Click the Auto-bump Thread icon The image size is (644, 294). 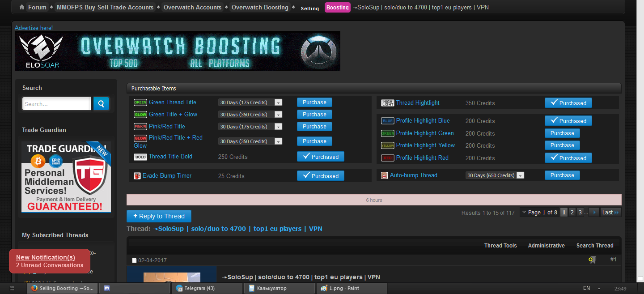click(385, 175)
